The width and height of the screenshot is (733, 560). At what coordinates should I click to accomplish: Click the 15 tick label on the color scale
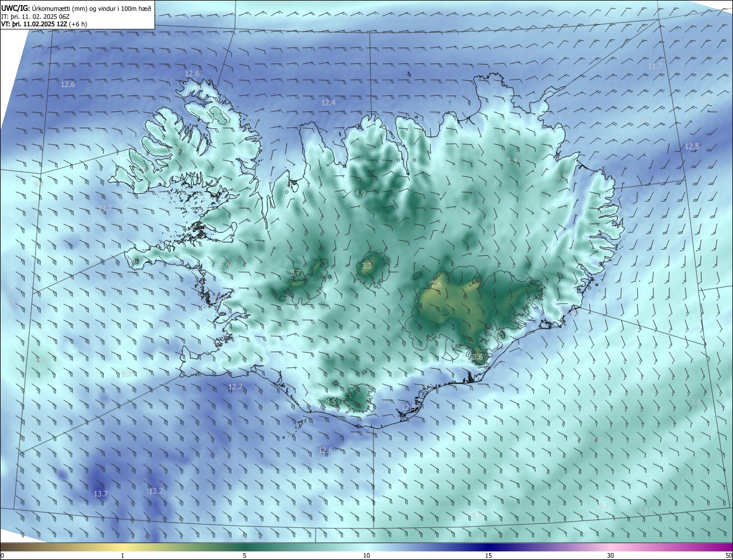point(488,556)
